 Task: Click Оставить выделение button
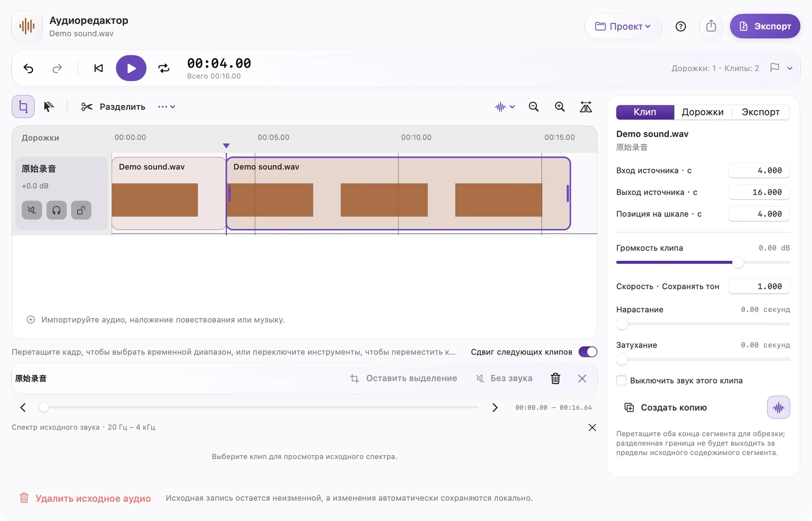[x=403, y=378]
